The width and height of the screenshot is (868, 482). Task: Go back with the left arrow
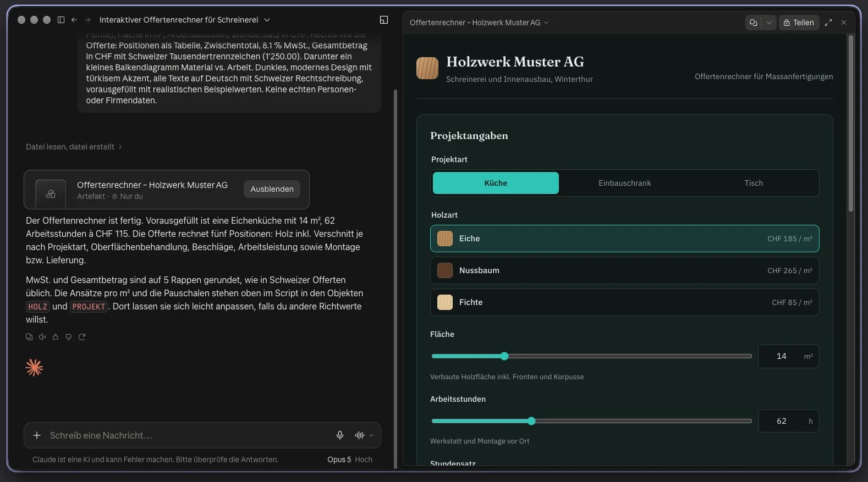click(x=74, y=20)
